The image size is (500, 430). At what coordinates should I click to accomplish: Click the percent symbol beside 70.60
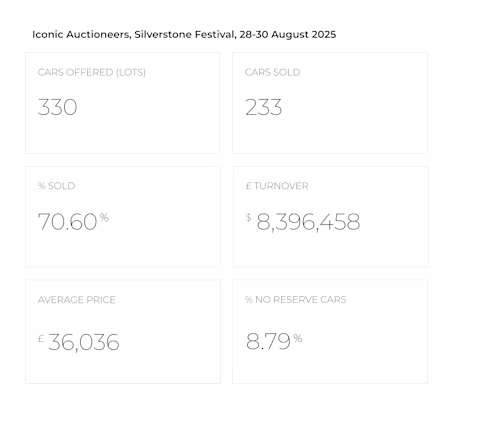(x=104, y=218)
